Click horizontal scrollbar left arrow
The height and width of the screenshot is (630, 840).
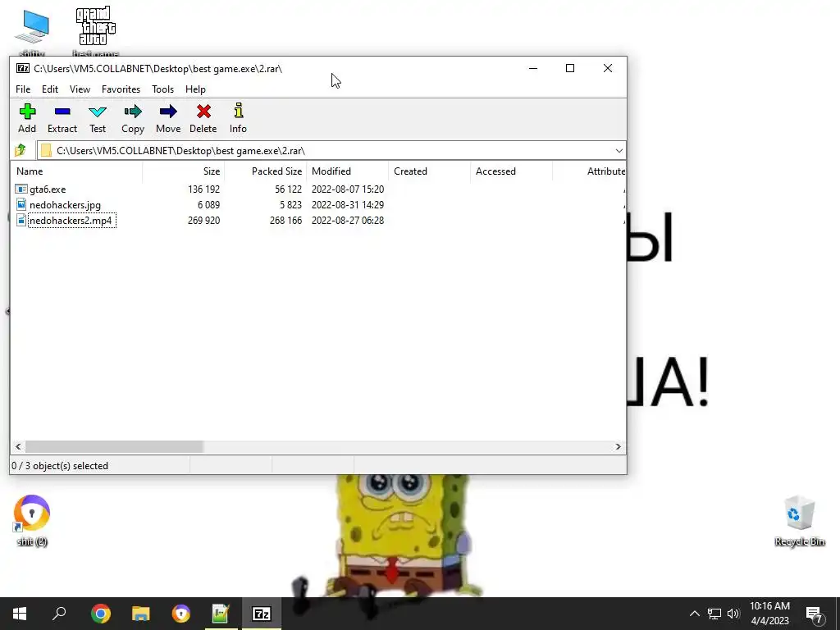(x=18, y=446)
